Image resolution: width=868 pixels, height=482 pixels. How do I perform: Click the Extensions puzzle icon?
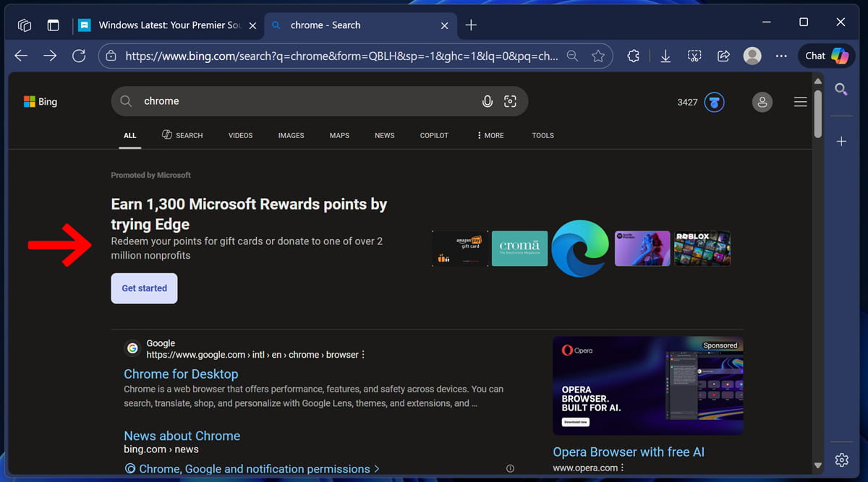[633, 56]
